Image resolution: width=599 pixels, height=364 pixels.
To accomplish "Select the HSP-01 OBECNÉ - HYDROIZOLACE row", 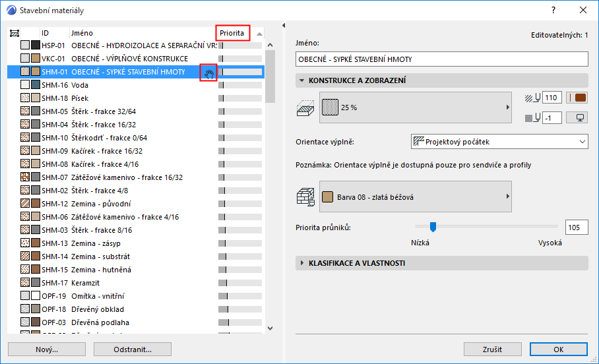I will point(136,45).
